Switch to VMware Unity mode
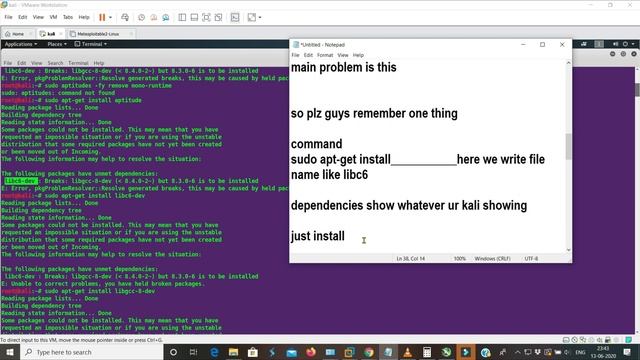The height and width of the screenshot is (360, 640). (x=218, y=17)
